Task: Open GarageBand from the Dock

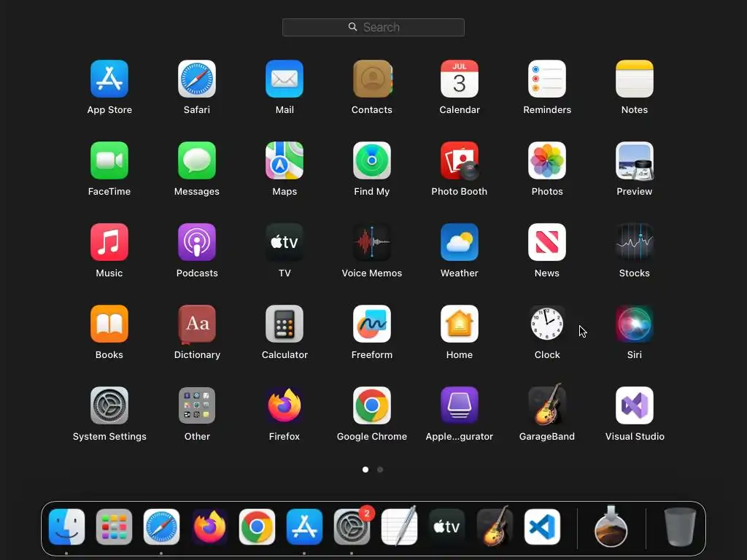Action: click(495, 526)
